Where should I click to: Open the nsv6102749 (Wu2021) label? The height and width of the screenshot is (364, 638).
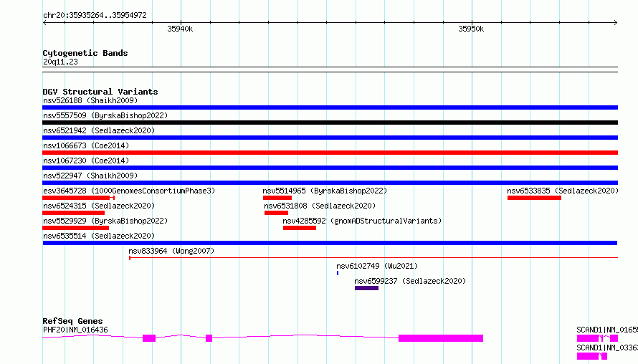[x=377, y=266]
